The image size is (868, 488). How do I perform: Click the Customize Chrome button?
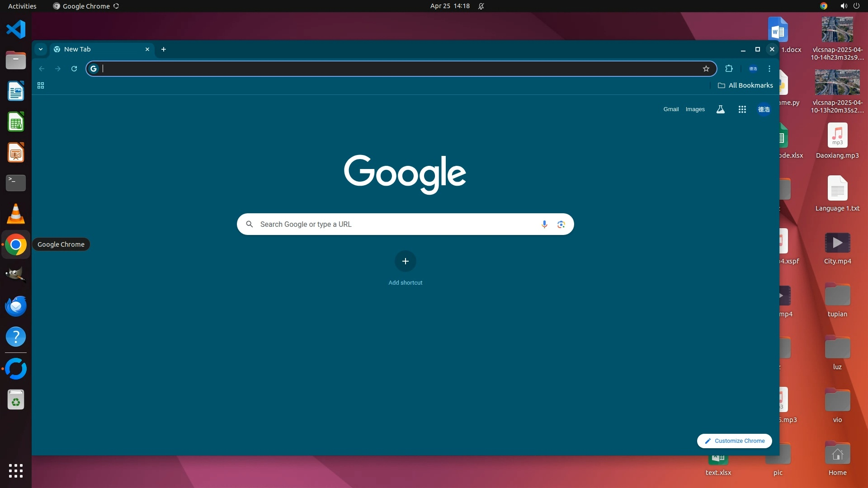click(734, 441)
